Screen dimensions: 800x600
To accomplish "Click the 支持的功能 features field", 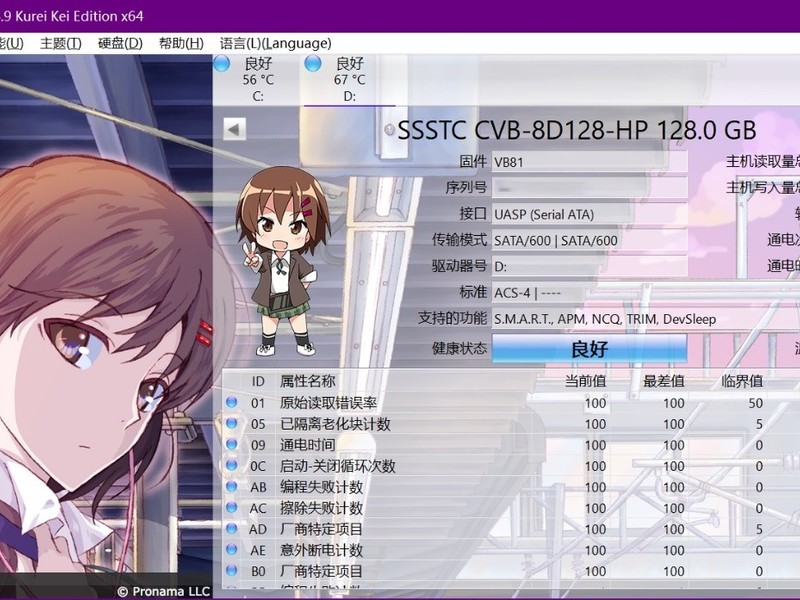I will click(x=645, y=319).
